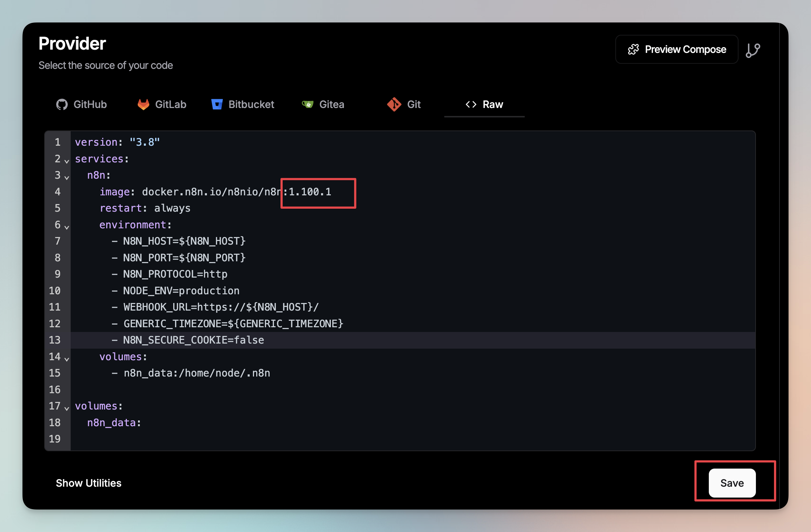The height and width of the screenshot is (532, 811).
Task: Choose the Gitea provider tab
Action: [323, 104]
